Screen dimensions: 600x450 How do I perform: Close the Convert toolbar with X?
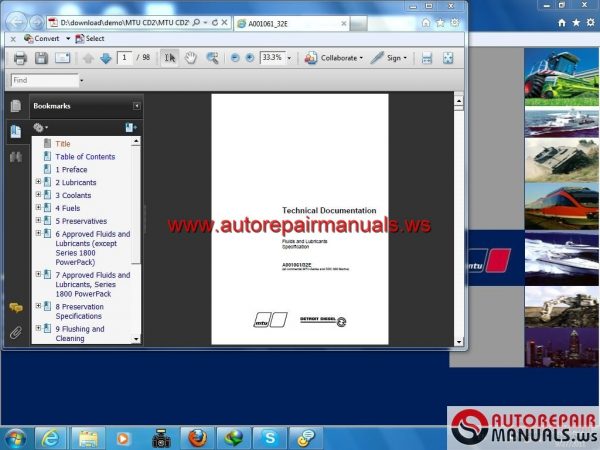[x=13, y=39]
